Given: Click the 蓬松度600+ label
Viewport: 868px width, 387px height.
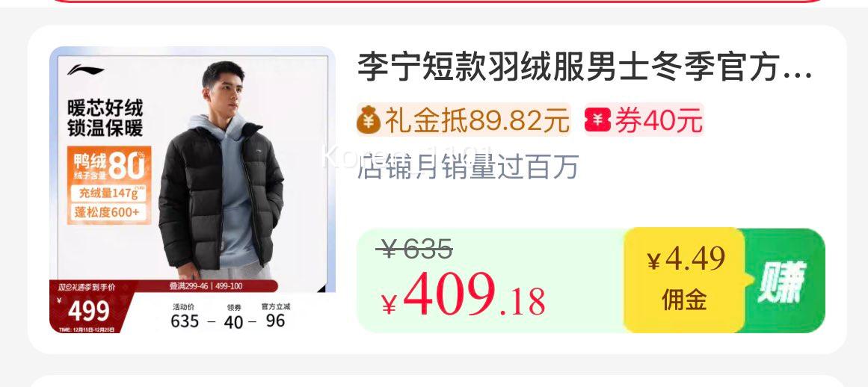Looking at the screenshot, I should click(x=108, y=211).
